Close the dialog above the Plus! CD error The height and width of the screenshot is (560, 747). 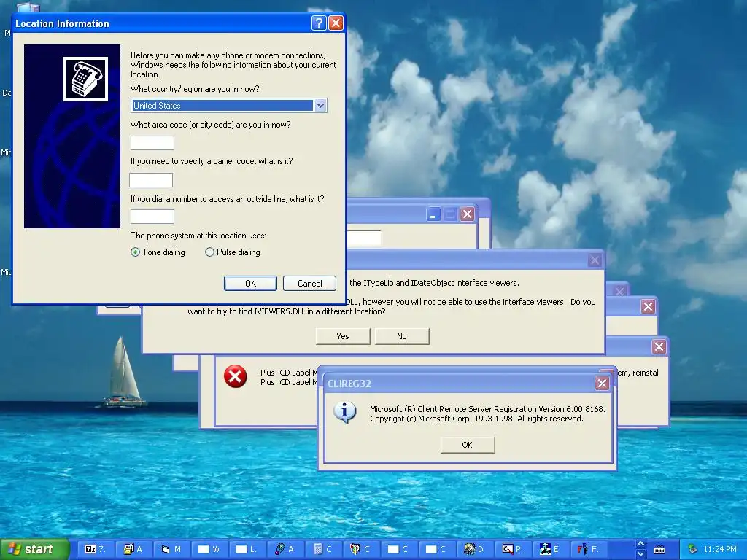click(x=648, y=307)
